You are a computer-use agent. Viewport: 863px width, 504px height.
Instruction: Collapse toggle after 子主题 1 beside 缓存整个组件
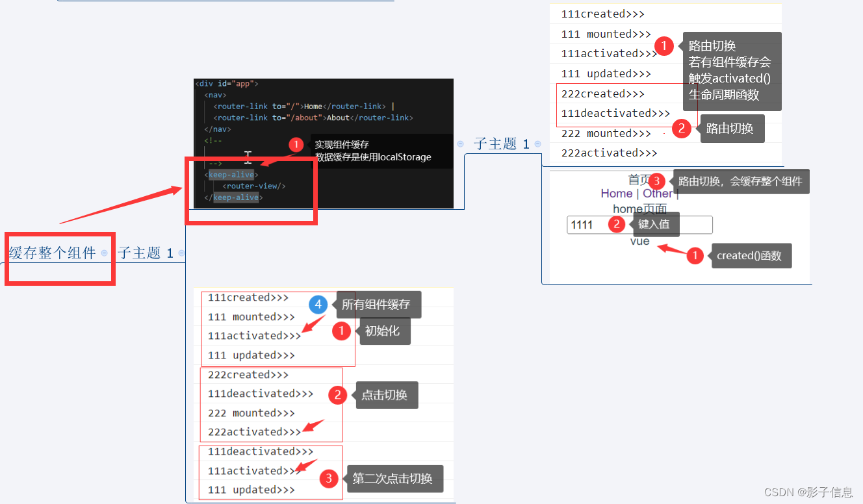[x=181, y=253]
